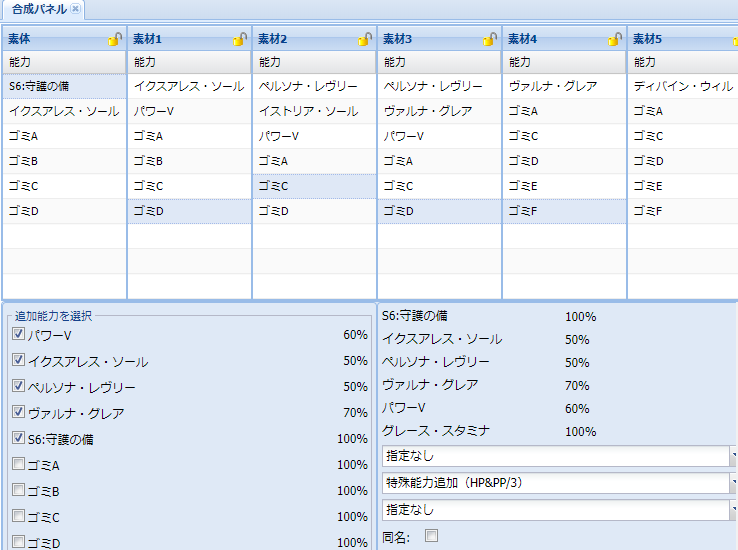Click グレース・スタミナ in result list
This screenshot has height=550, width=738.
(x=436, y=430)
